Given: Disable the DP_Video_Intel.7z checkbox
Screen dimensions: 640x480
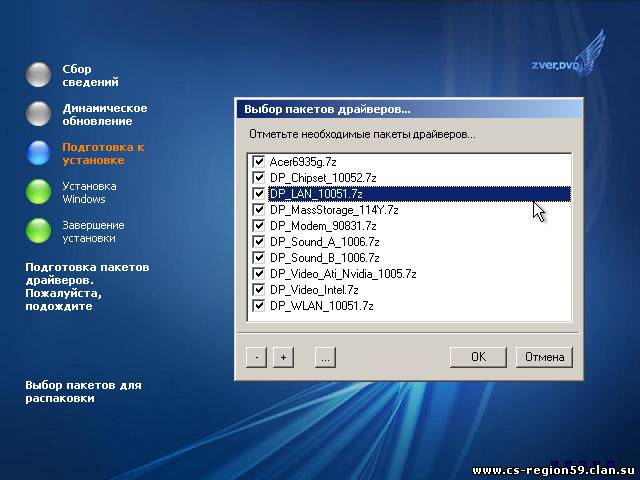Looking at the screenshot, I should (258, 289).
